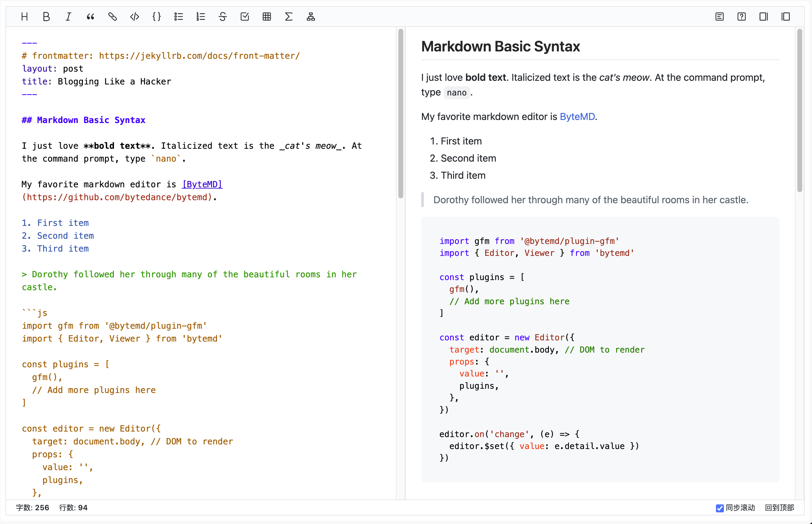Click the '## Markdown Basic Syntax' editor line

click(84, 120)
